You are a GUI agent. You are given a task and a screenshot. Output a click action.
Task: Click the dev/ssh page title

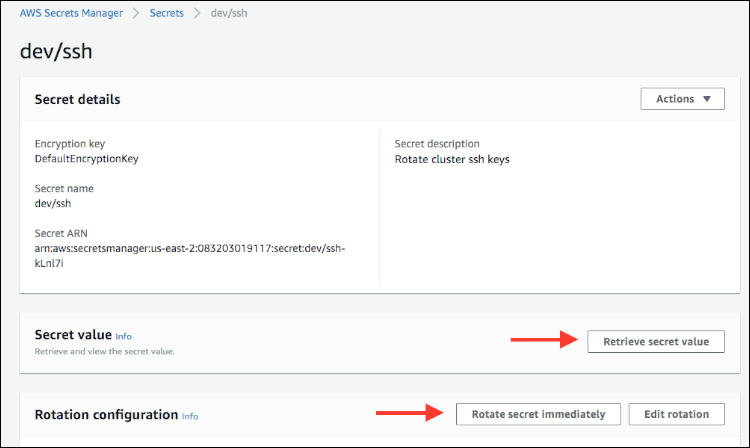tap(56, 51)
